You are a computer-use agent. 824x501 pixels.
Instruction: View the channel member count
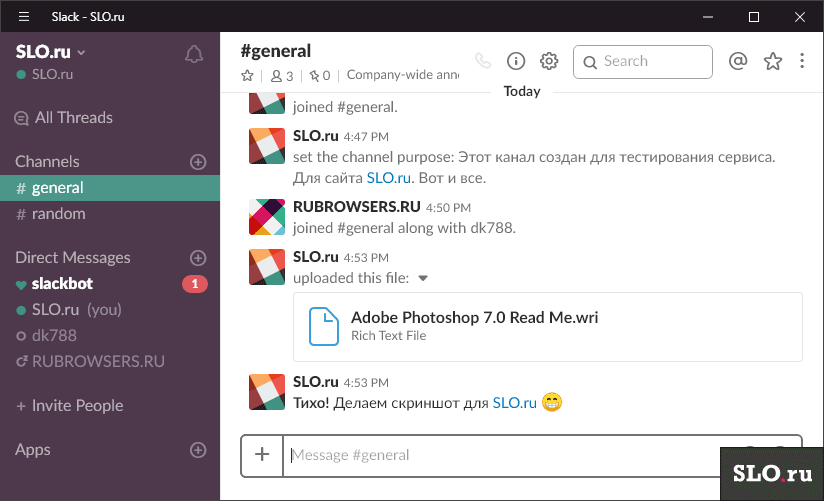282,75
